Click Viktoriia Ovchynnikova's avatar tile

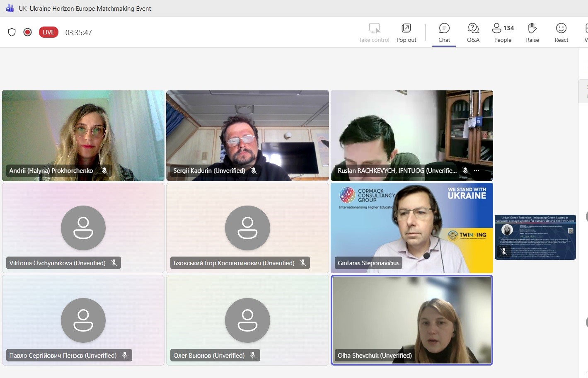point(83,228)
